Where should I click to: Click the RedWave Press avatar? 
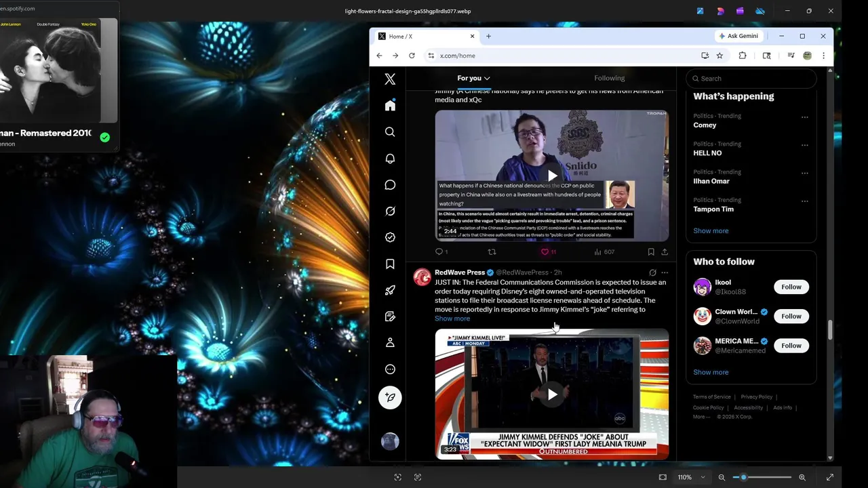click(x=422, y=277)
